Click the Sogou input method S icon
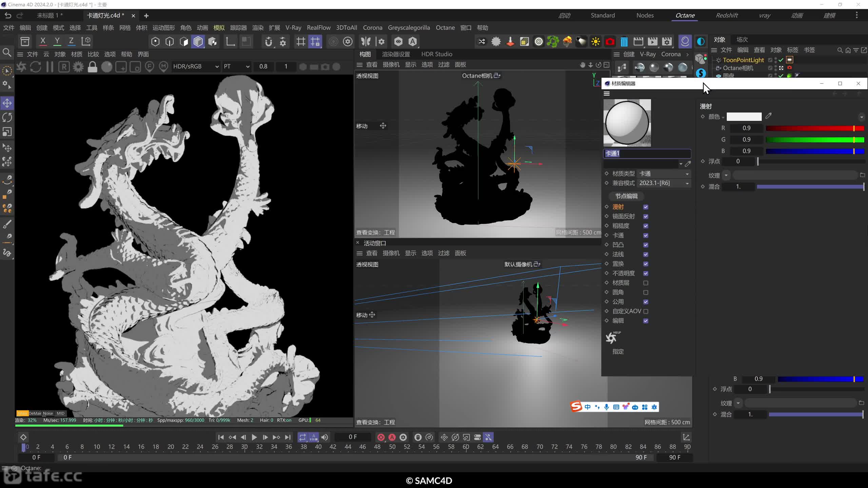Screen dimensions: 868x488 [x=576, y=406]
